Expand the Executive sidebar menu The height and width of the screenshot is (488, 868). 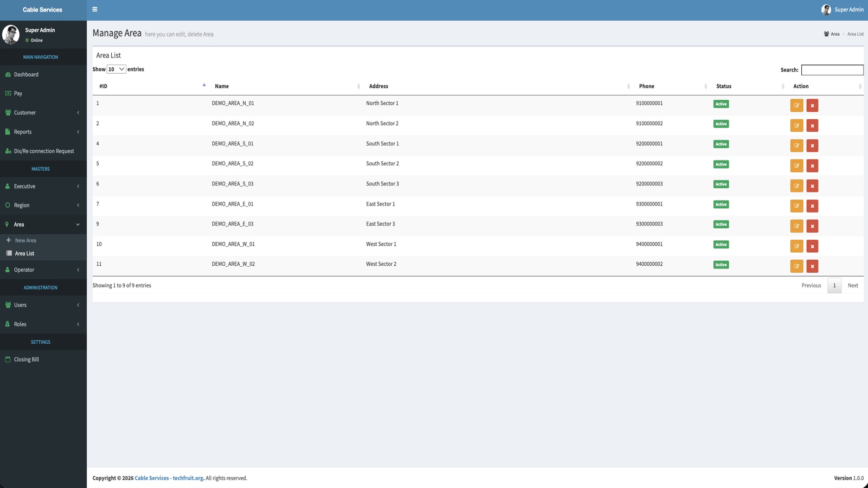[43, 186]
